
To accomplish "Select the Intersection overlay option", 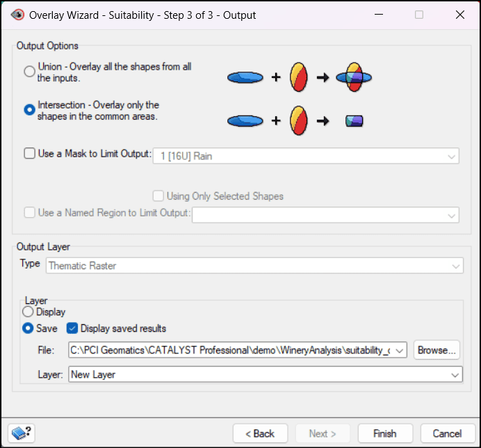I will click(29, 110).
